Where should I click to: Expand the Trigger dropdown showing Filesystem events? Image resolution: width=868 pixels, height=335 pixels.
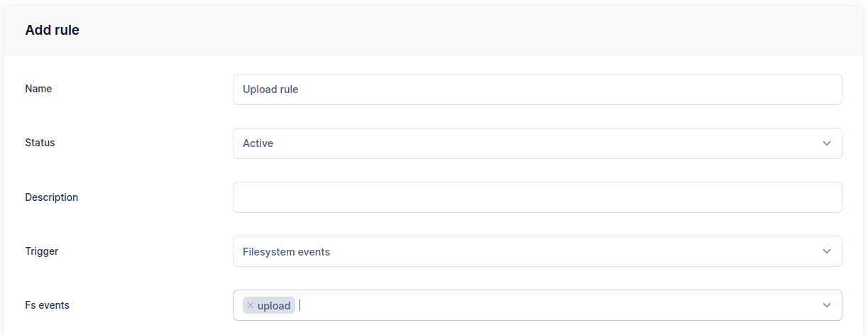point(537,251)
